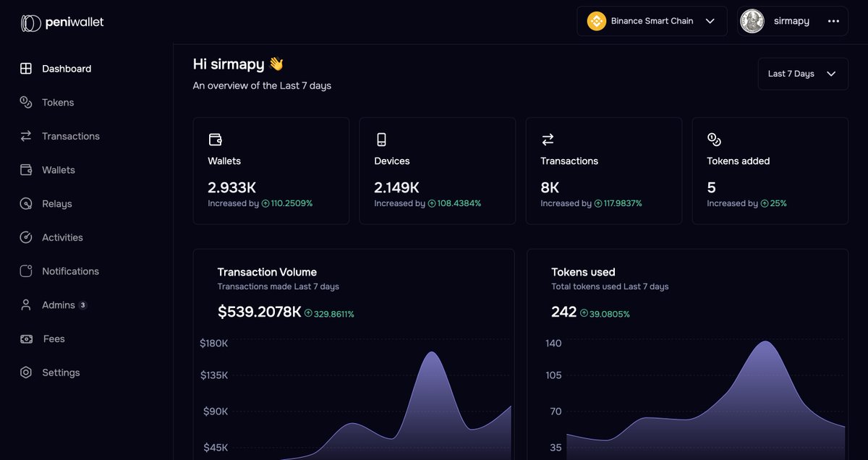Screen dimensions: 868x460
Task: Click the Transactions value 8K
Action: [x=550, y=188]
